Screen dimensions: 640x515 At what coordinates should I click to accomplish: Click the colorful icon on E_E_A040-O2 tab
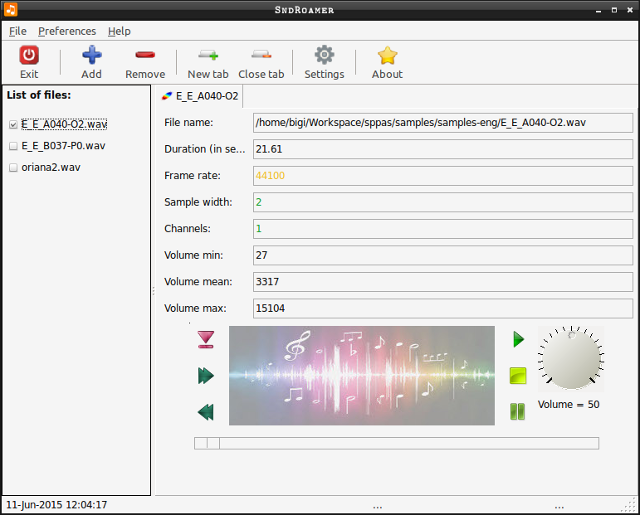click(x=167, y=96)
